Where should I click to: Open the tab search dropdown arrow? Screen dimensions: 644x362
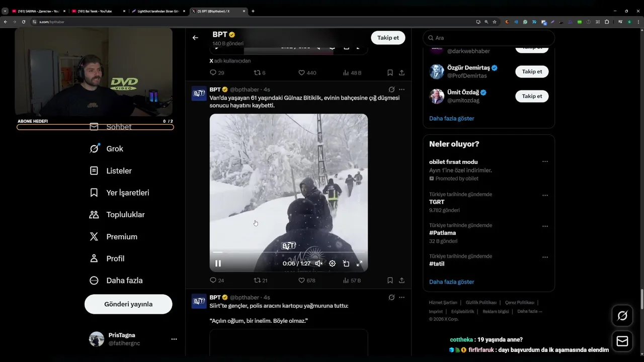point(5,11)
